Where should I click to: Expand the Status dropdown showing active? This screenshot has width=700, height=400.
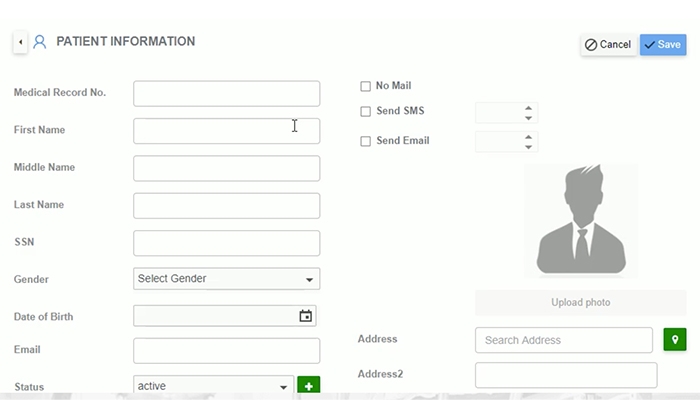[x=213, y=385]
